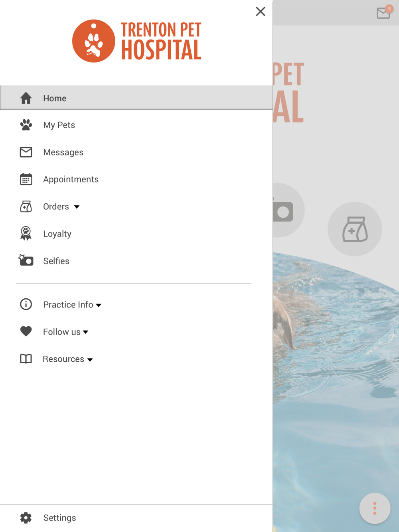
Task: Open the Loyalty menu label
Action: pos(57,234)
